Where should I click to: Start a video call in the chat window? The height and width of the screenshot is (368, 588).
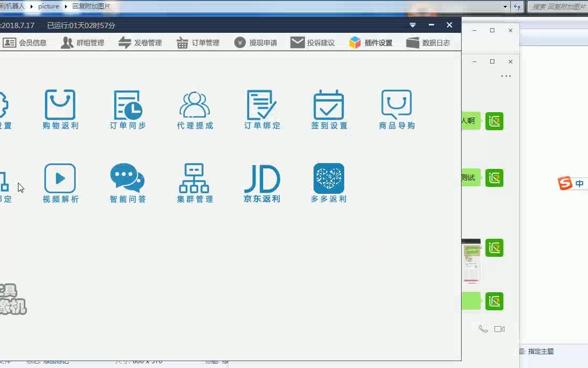pyautogui.click(x=499, y=329)
